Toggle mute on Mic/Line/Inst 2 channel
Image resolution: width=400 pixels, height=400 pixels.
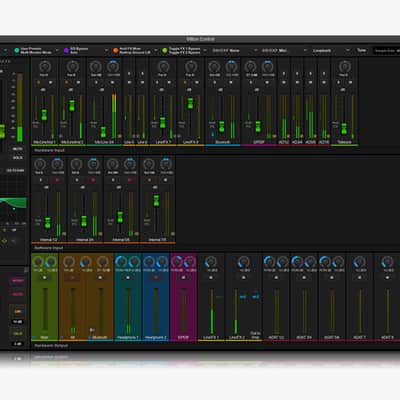(78, 82)
